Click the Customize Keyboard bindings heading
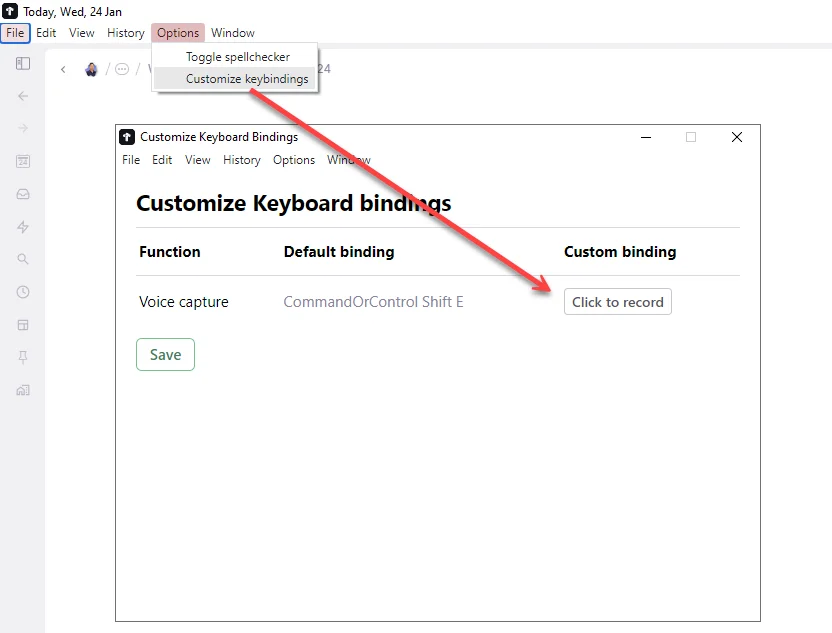 [293, 203]
